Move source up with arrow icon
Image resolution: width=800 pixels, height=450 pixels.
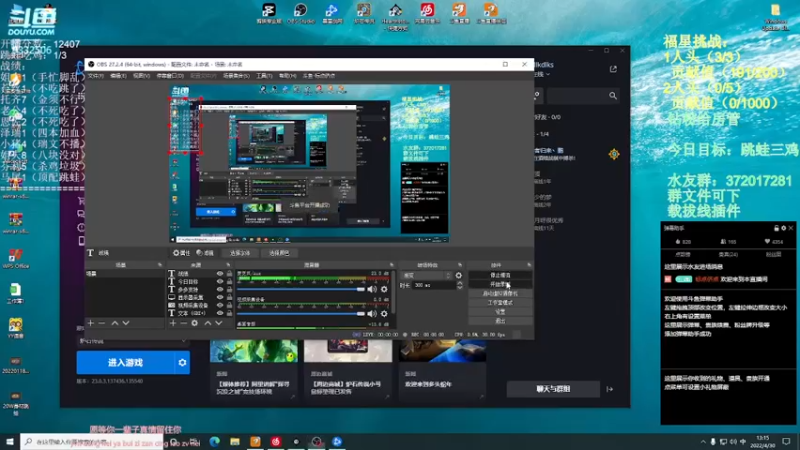coord(208,323)
